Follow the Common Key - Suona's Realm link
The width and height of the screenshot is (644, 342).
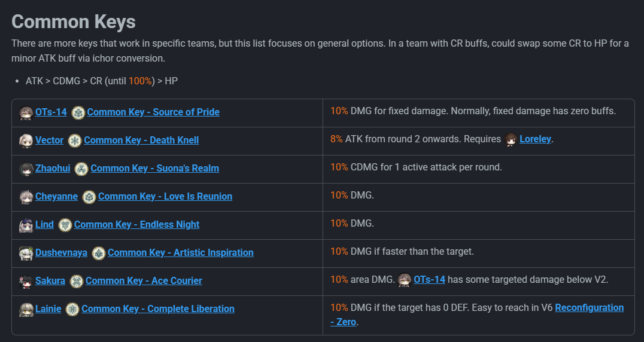tap(155, 168)
